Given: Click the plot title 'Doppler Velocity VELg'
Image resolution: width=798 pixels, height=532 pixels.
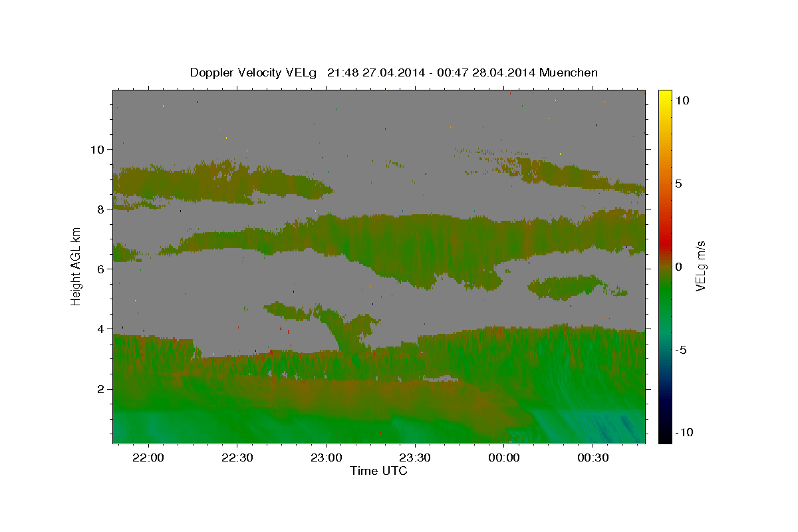Looking at the screenshot, I should (x=255, y=72).
